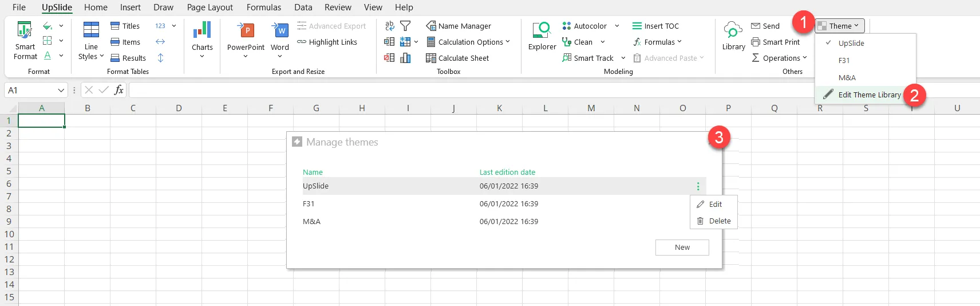Click Insert TOC
The height and width of the screenshot is (306, 980).
[655, 26]
